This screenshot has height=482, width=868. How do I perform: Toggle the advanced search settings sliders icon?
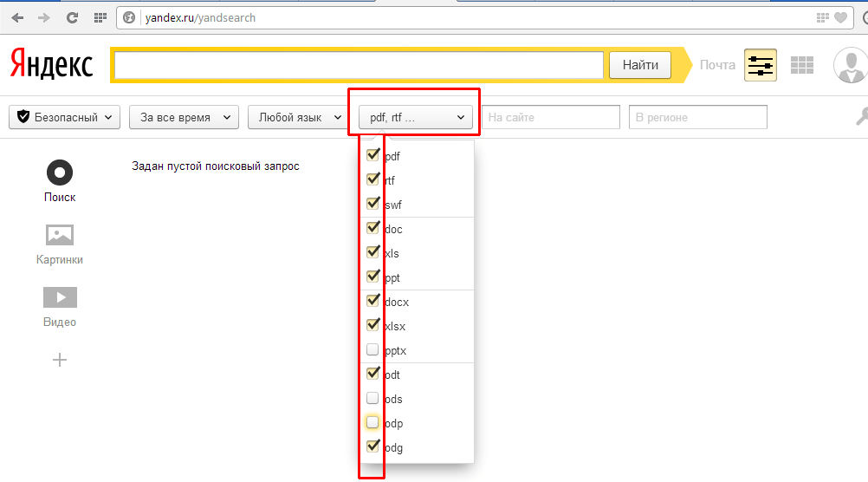click(x=760, y=65)
